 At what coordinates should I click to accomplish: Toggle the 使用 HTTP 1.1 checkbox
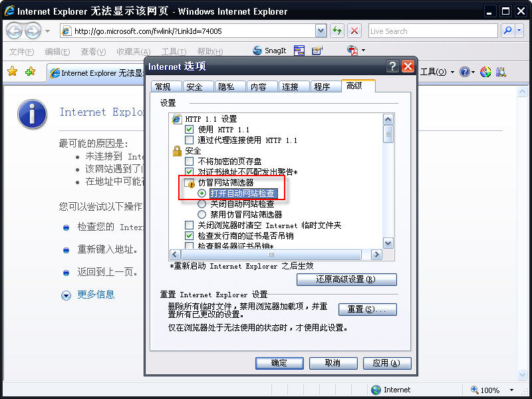point(189,130)
